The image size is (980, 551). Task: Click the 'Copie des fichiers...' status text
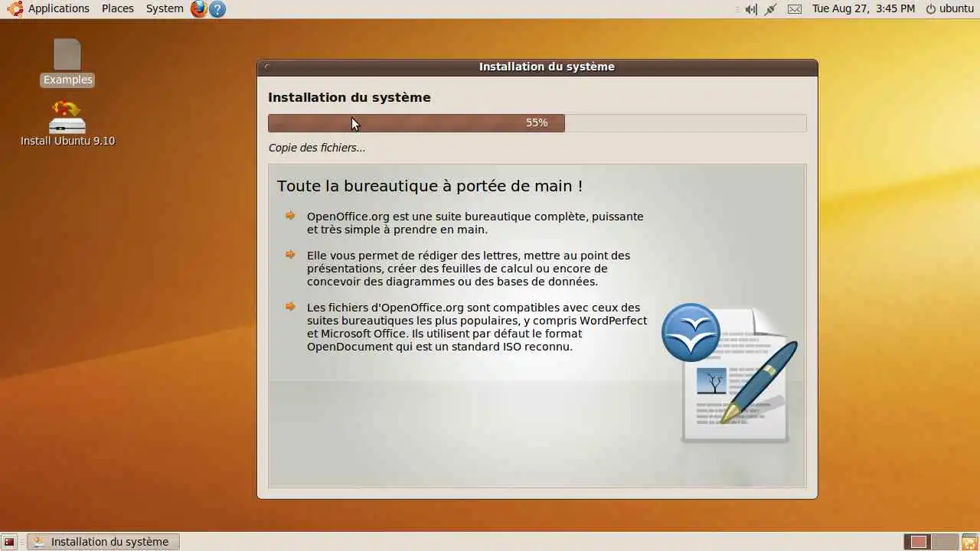[317, 148]
